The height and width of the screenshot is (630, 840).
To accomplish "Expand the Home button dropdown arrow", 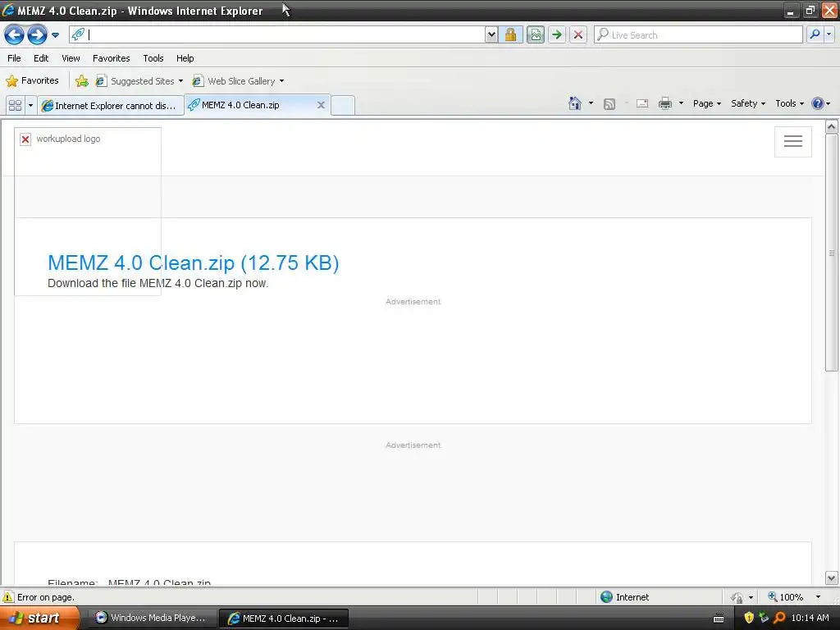I will 591,103.
